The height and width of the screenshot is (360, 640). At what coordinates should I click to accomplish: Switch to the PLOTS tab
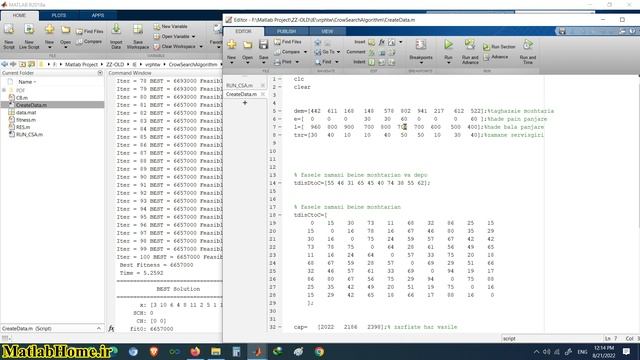pyautogui.click(x=59, y=16)
